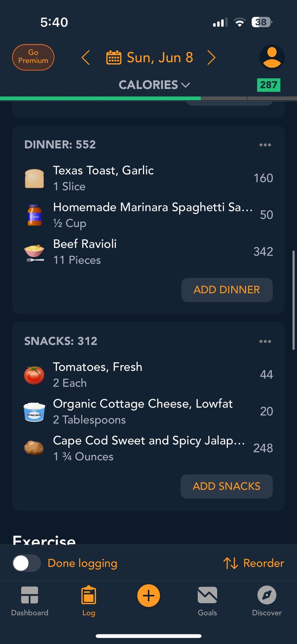Tap the orange plus add button

(148, 596)
